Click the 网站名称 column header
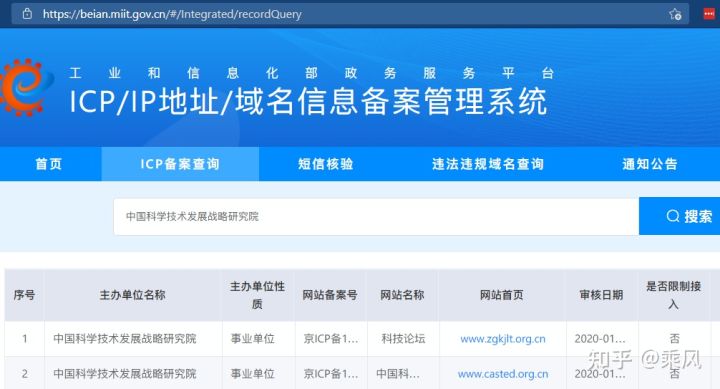Viewport: 720px width, 389px height. pyautogui.click(x=402, y=295)
